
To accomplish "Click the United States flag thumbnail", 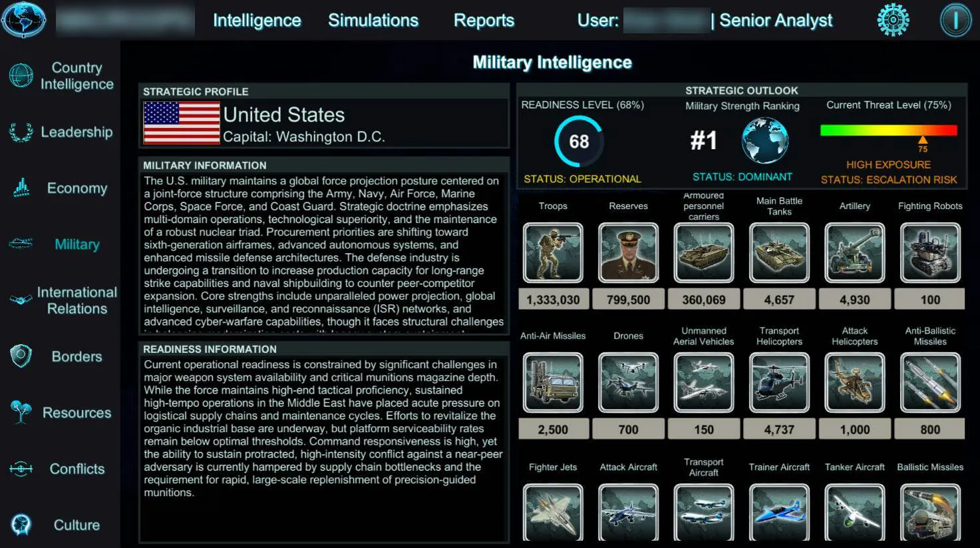I will (x=182, y=123).
